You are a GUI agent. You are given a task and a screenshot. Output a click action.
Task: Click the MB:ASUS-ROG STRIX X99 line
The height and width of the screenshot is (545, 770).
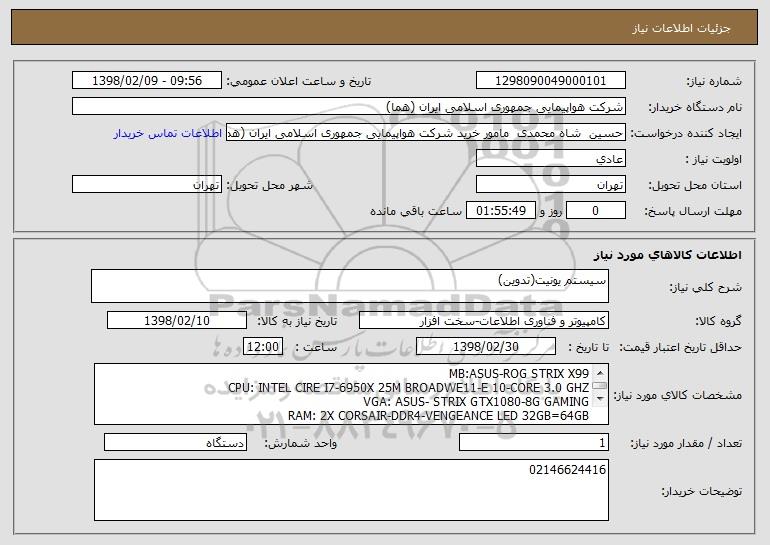point(519,374)
